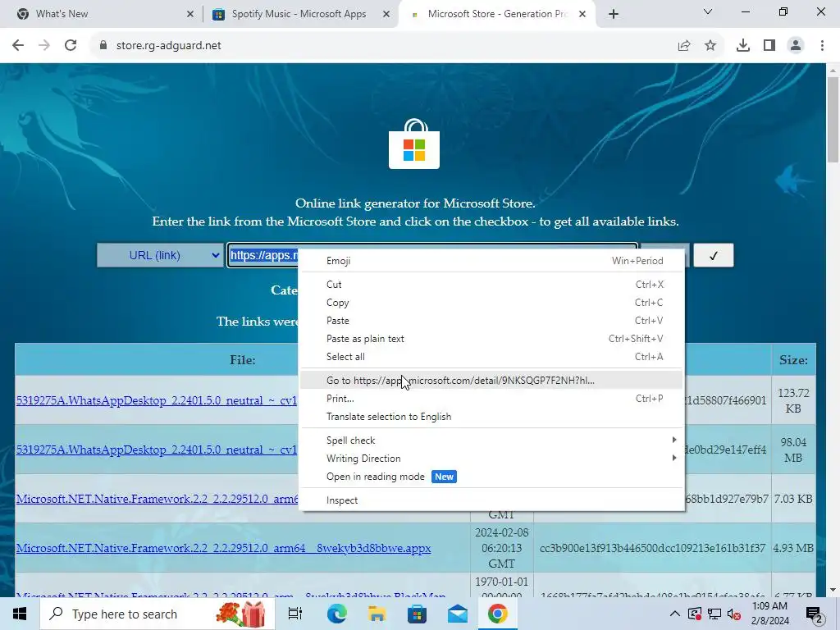The image size is (840, 630).
Task: Launch Microsoft Edge from the taskbar
Action: coord(336,614)
